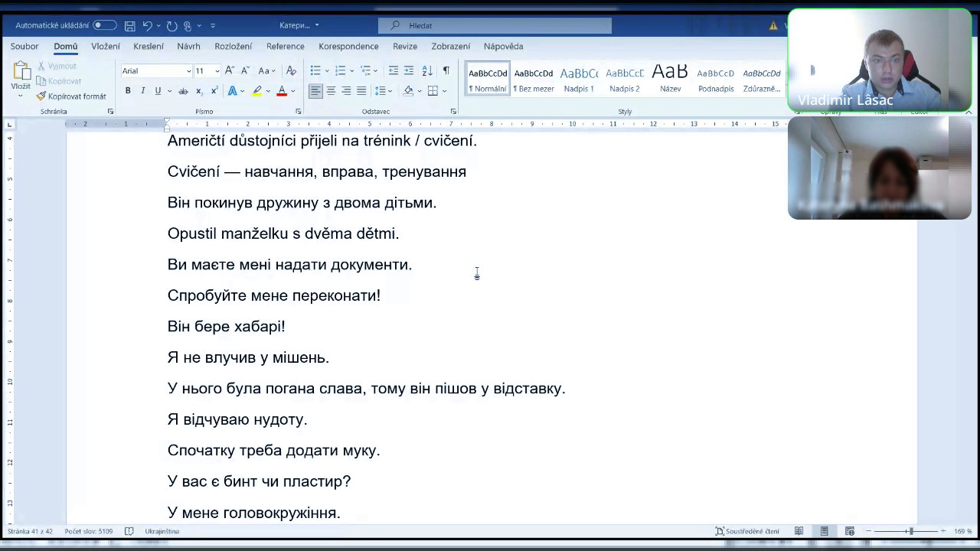Undo the last action
This screenshot has width=980, height=551.
click(x=147, y=25)
